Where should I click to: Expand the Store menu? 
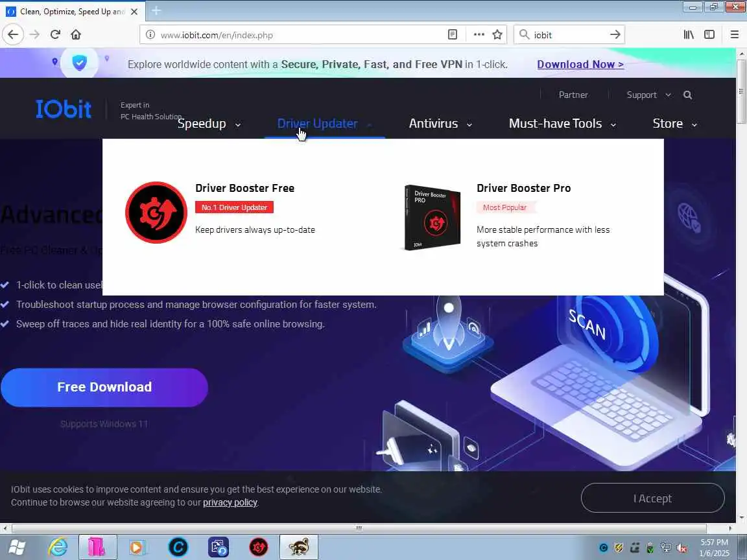tap(674, 124)
